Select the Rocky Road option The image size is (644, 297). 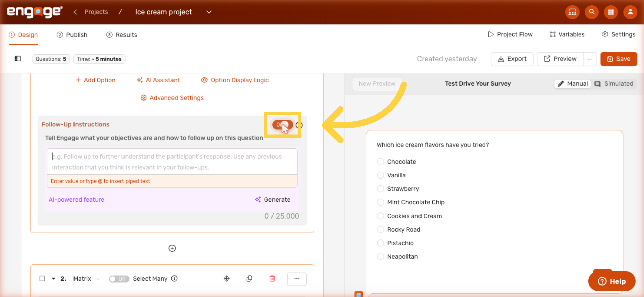click(380, 229)
